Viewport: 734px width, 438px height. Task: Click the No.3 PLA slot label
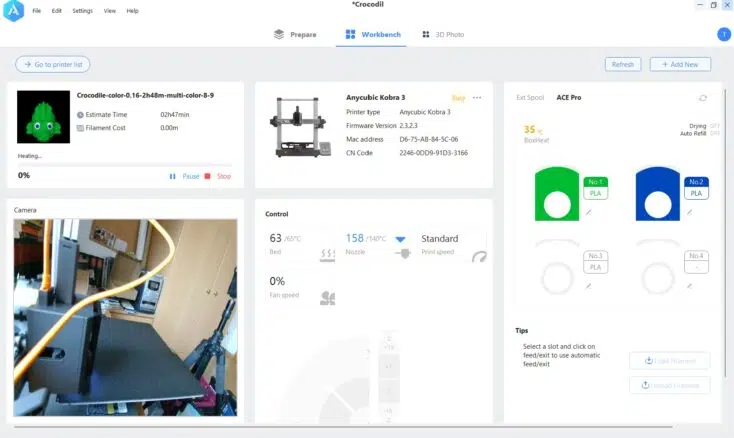pyautogui.click(x=595, y=262)
